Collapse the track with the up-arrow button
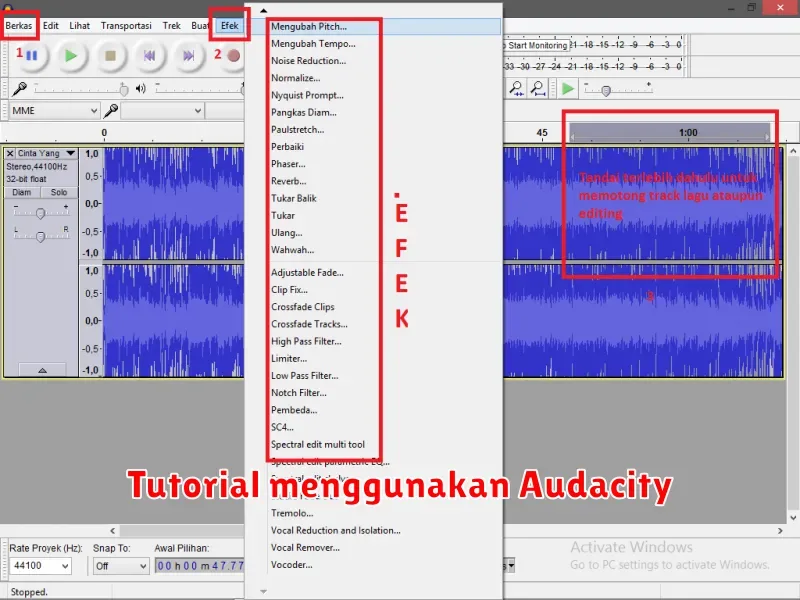 click(42, 370)
